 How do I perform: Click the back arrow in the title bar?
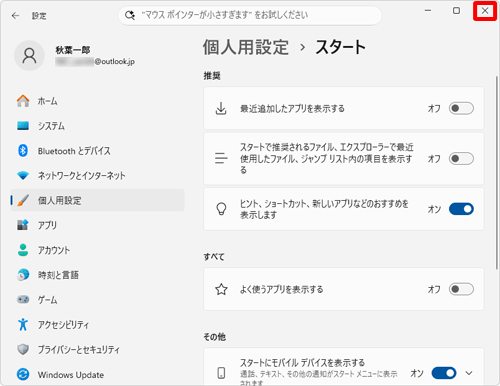[15, 16]
